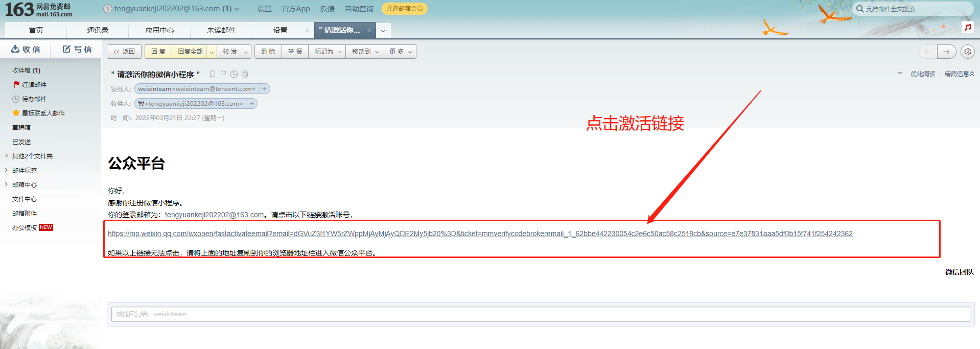This screenshot has height=349, width=980.
Task: Switch to the 首页 tab
Action: point(36,30)
